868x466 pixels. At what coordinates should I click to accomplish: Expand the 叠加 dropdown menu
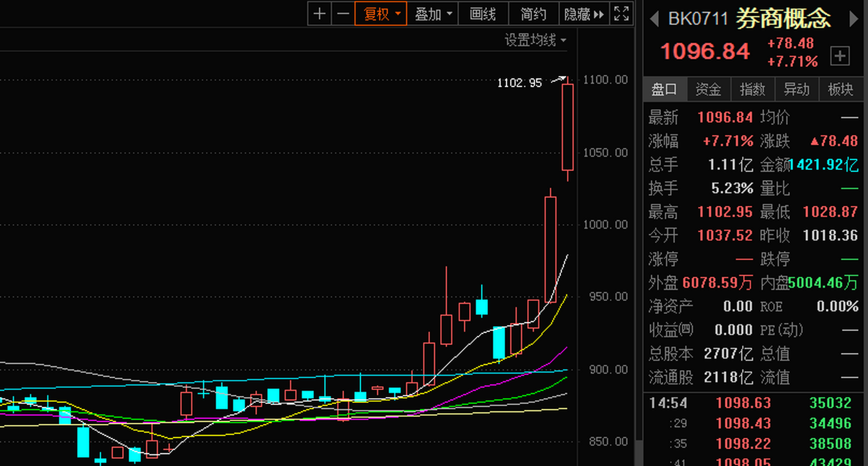[432, 14]
